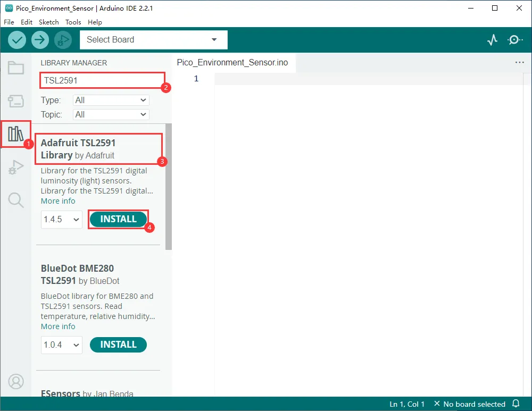The image size is (532, 411).
Task: Install the Adafruit TSL2591 Library
Action: click(x=118, y=219)
